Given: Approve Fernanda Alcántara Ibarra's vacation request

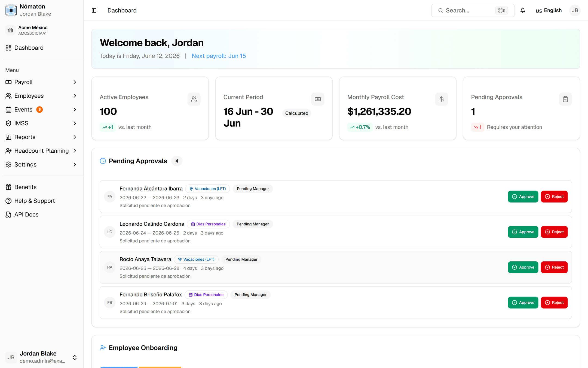Looking at the screenshot, I should [x=523, y=197].
